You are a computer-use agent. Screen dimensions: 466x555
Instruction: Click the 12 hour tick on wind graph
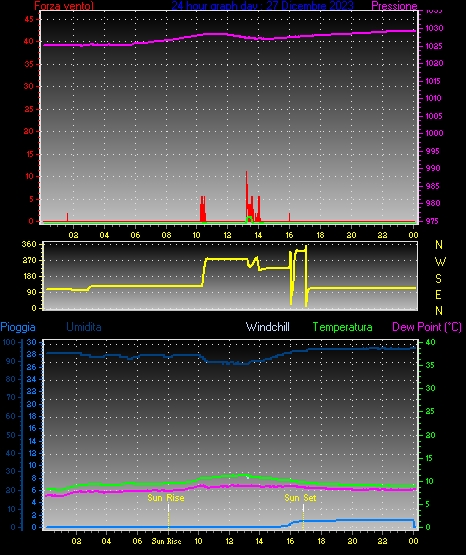tap(227, 235)
